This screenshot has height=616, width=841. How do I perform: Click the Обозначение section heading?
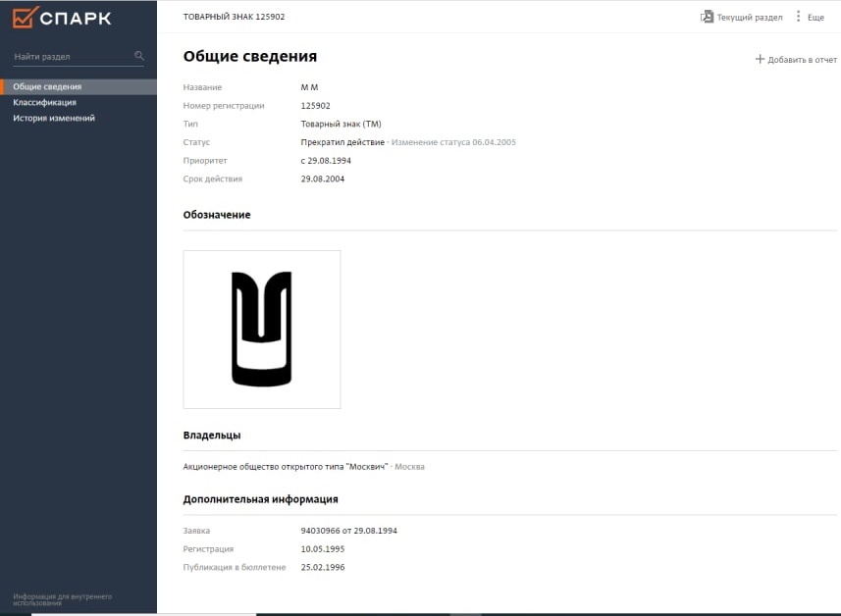click(217, 215)
